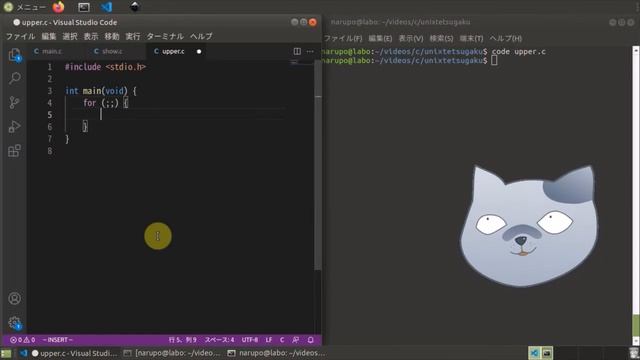Click the trash icon in bottom panel
Viewport: 640px width, 360px height.
pyautogui.click(x=633, y=353)
